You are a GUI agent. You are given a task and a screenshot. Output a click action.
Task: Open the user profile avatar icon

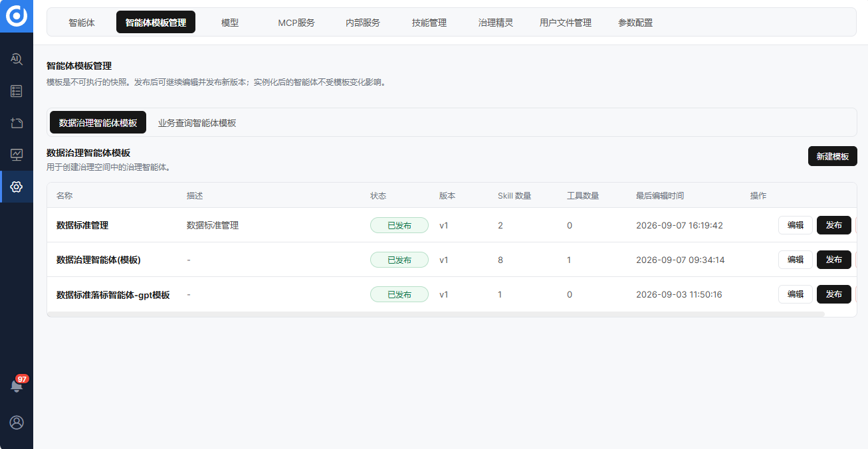17,422
